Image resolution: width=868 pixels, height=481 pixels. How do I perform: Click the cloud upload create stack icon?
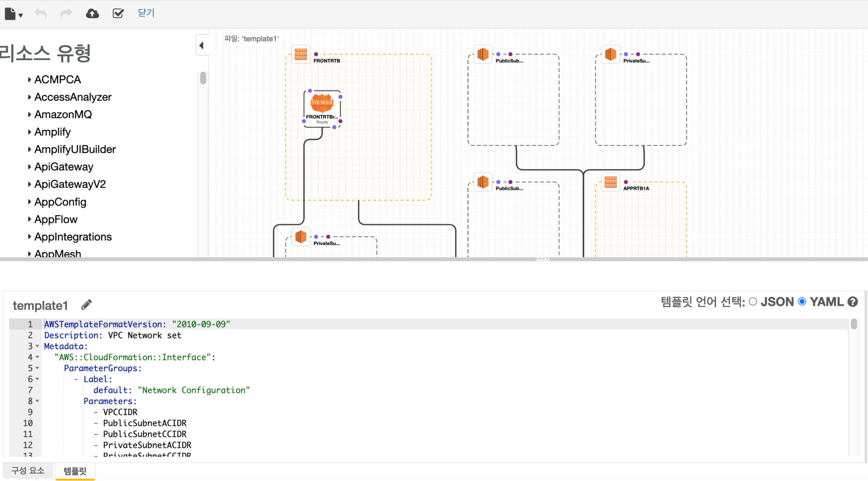tap(92, 14)
